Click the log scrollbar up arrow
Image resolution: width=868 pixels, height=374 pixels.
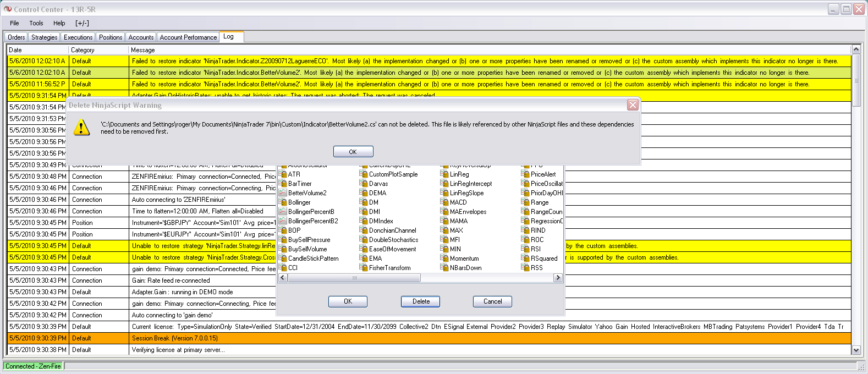[856, 50]
